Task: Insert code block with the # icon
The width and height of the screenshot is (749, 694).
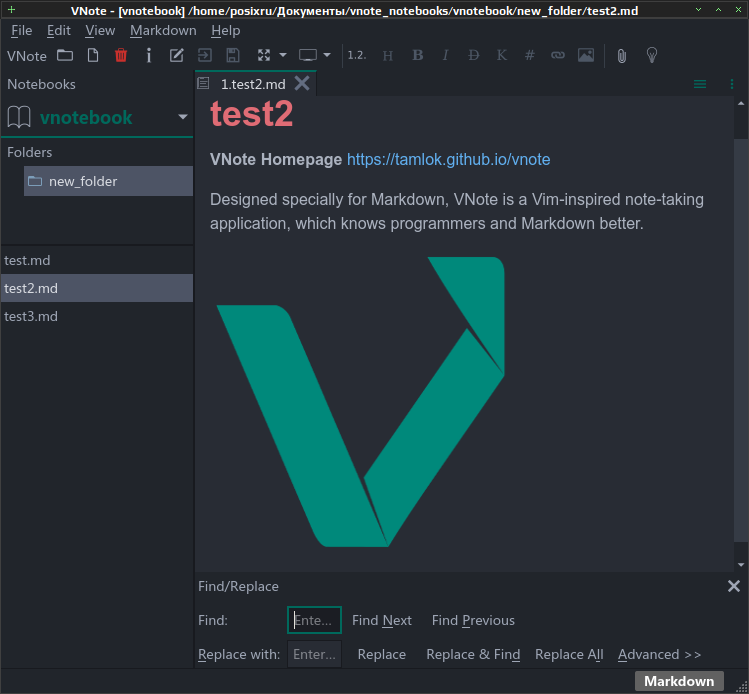Action: 529,55
